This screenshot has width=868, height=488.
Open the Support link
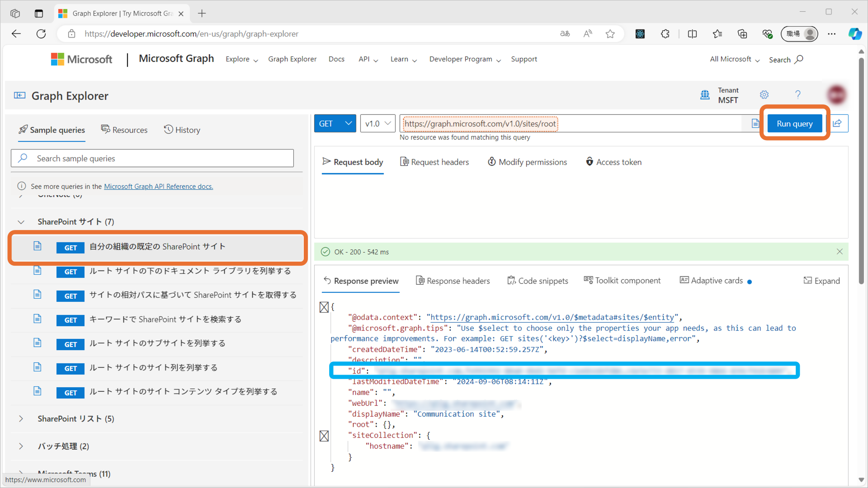click(x=524, y=59)
